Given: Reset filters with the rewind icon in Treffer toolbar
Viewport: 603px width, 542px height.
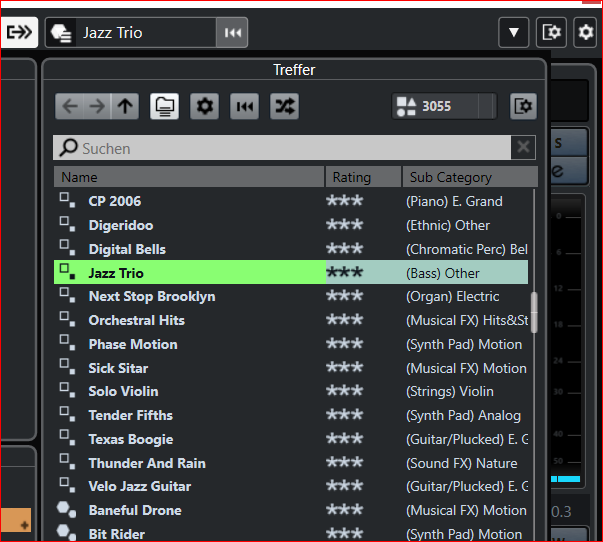Looking at the screenshot, I should [x=245, y=106].
